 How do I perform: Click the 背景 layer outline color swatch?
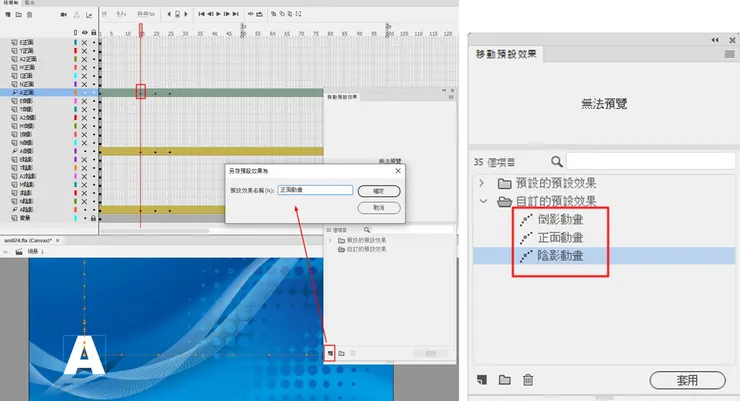coord(76,218)
